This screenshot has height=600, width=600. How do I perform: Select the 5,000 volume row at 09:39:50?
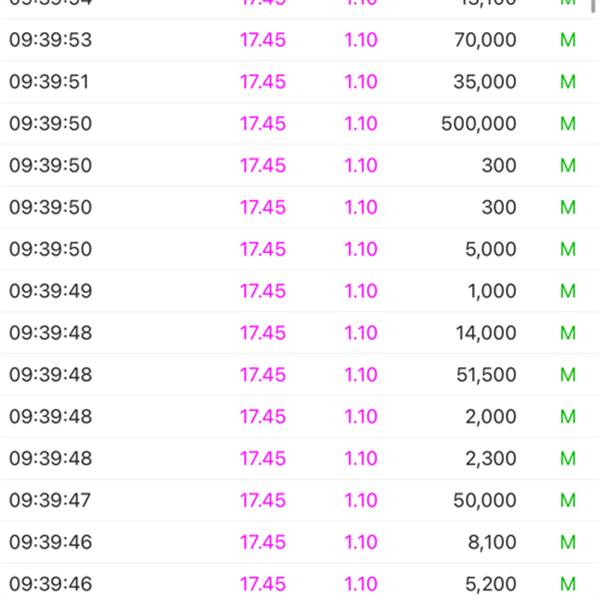point(300,249)
